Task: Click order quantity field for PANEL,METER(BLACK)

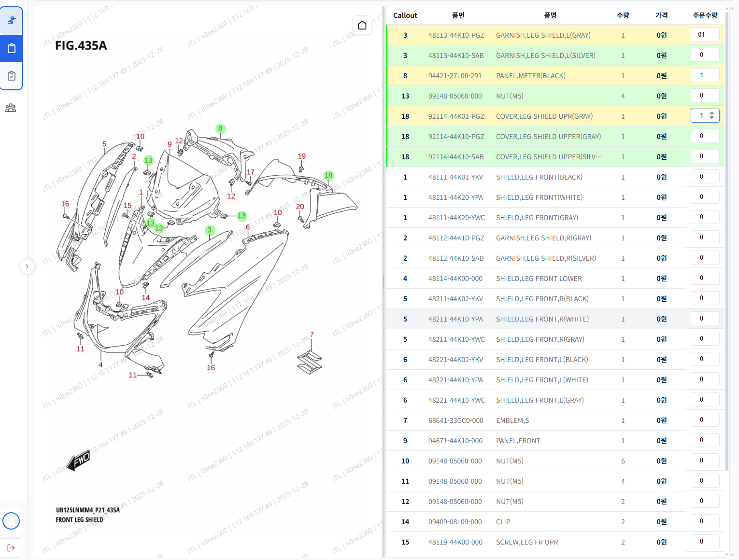Action: [704, 75]
